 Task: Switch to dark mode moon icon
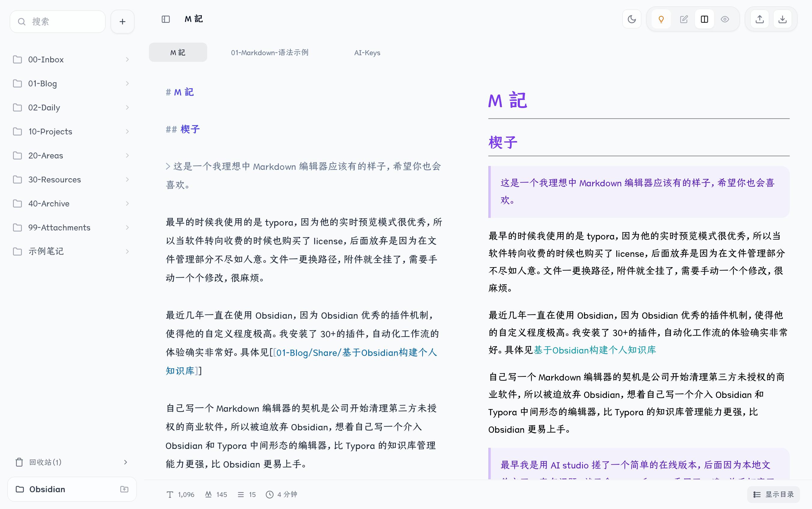point(632,19)
